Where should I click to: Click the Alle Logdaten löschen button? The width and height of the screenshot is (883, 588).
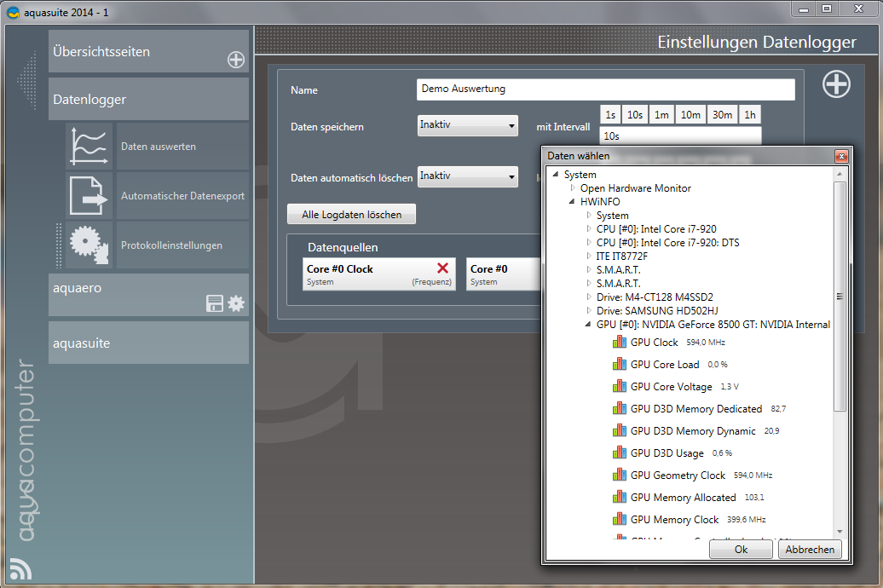coord(352,215)
